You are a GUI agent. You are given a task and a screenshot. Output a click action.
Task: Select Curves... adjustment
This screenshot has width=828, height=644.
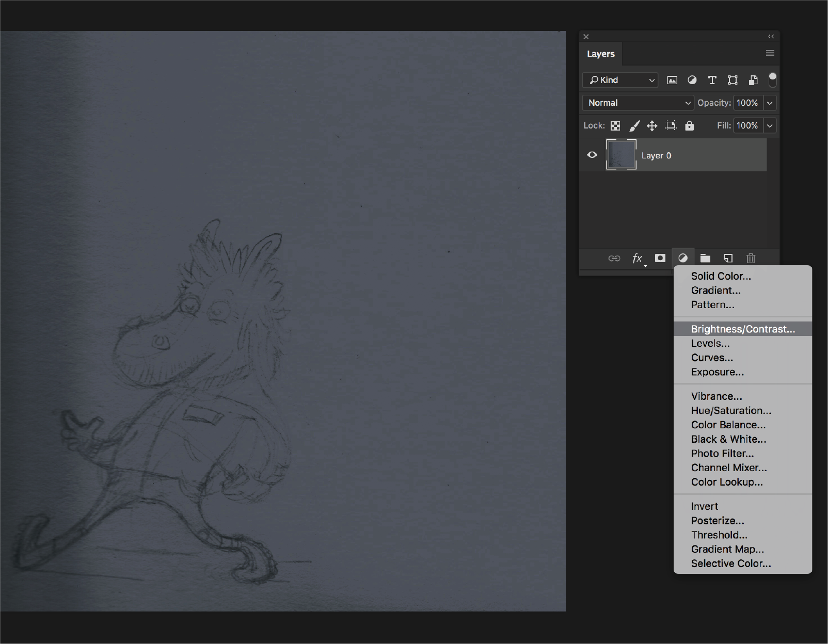[x=743, y=358]
